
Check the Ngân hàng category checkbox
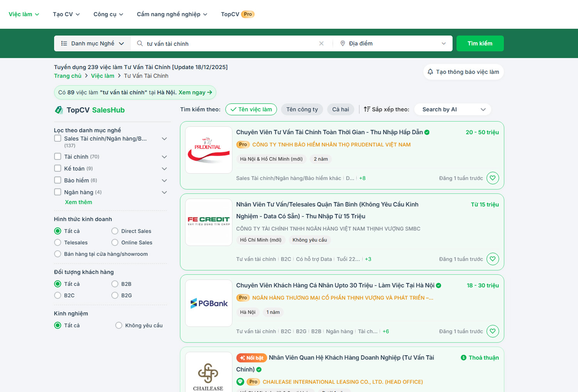pyautogui.click(x=58, y=192)
